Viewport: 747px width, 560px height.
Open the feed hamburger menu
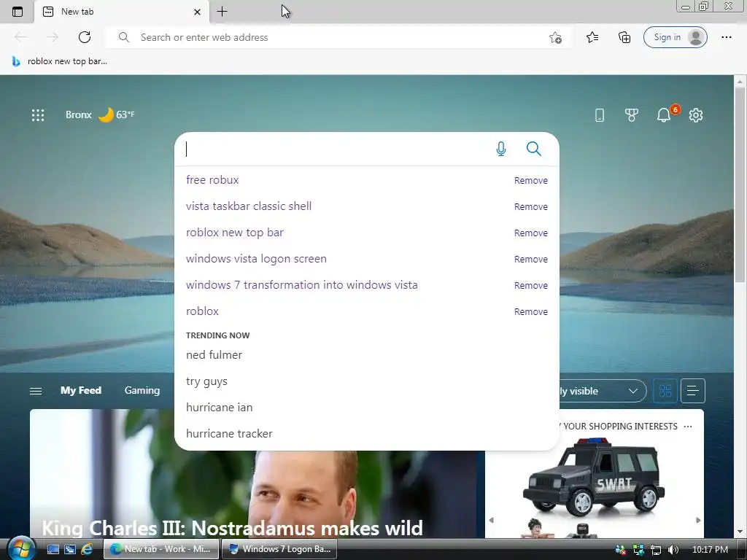pos(36,391)
